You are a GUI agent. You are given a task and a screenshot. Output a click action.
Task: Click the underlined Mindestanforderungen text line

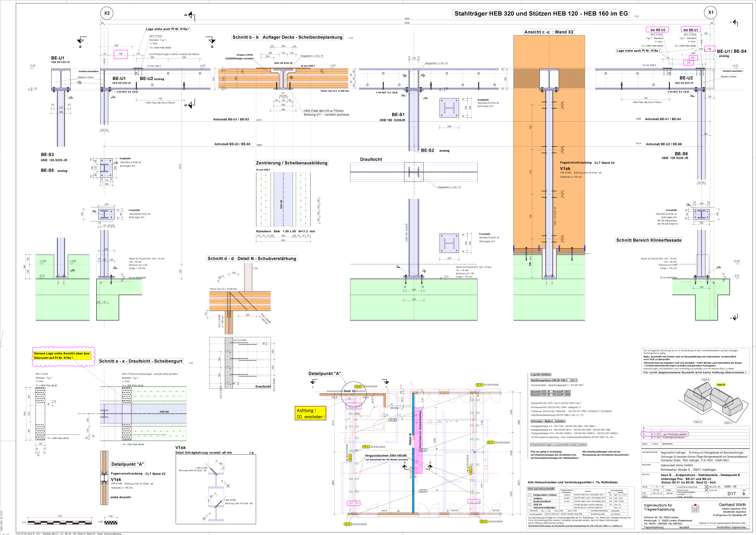click(575, 526)
